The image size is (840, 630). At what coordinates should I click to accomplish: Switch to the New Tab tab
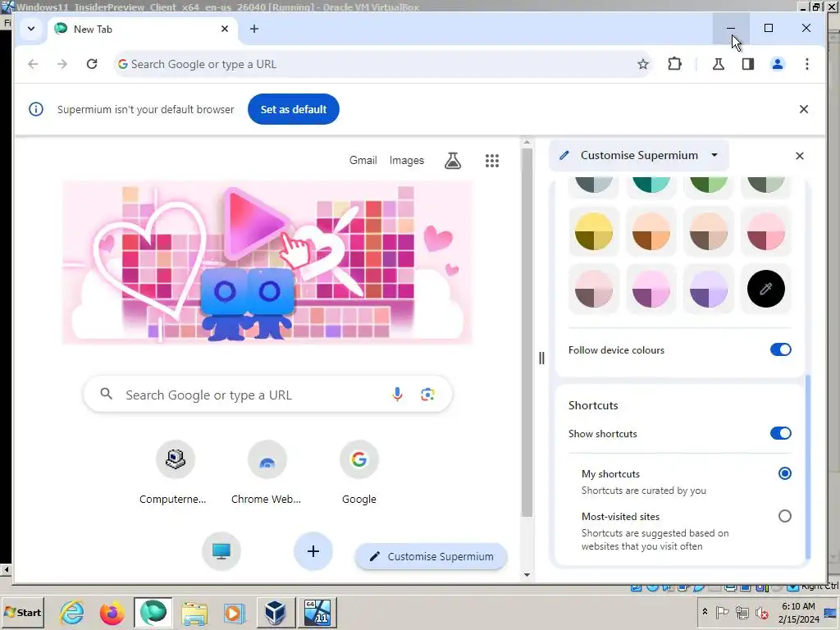click(x=142, y=29)
